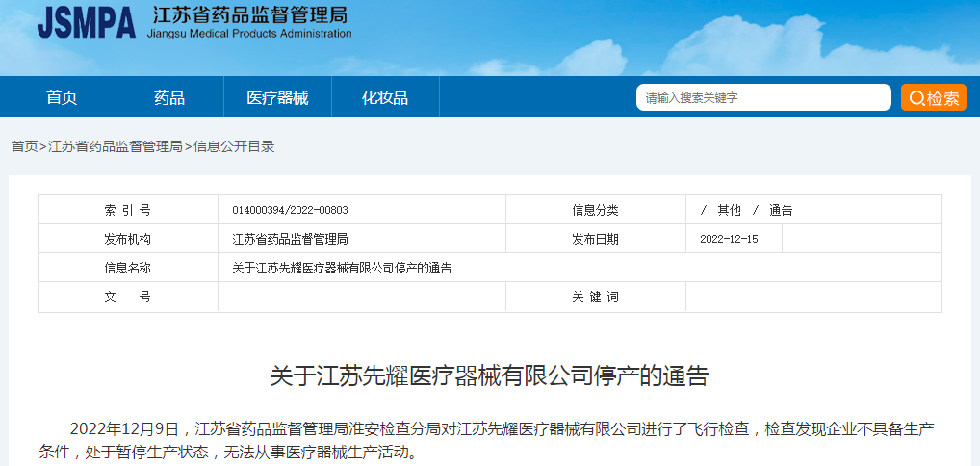980x466 pixels.
Task: Click the 发布日期 label cell
Action: [595, 239]
